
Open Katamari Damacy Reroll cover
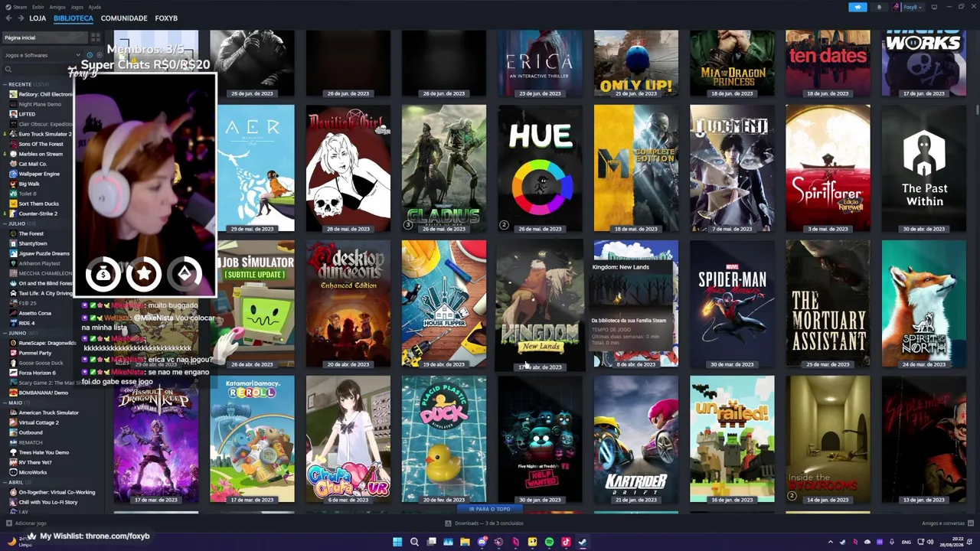pyautogui.click(x=252, y=439)
